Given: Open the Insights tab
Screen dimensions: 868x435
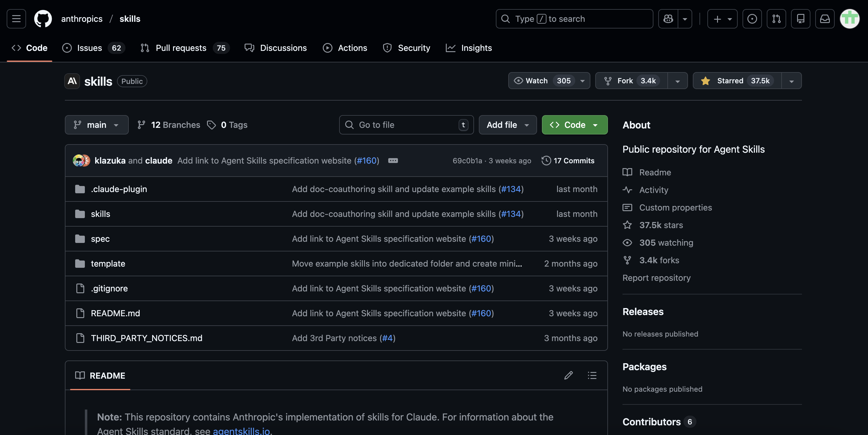Looking at the screenshot, I should tap(469, 48).
